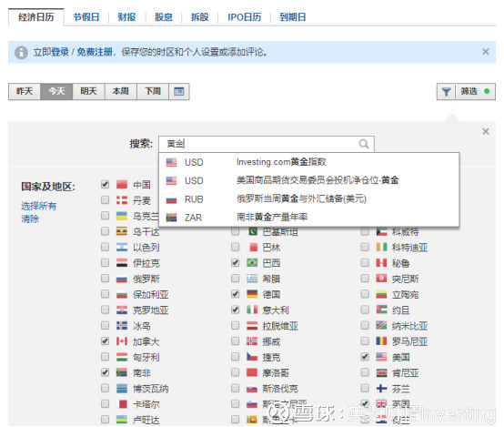Click the South Africa flag beside ZAR

(171, 218)
